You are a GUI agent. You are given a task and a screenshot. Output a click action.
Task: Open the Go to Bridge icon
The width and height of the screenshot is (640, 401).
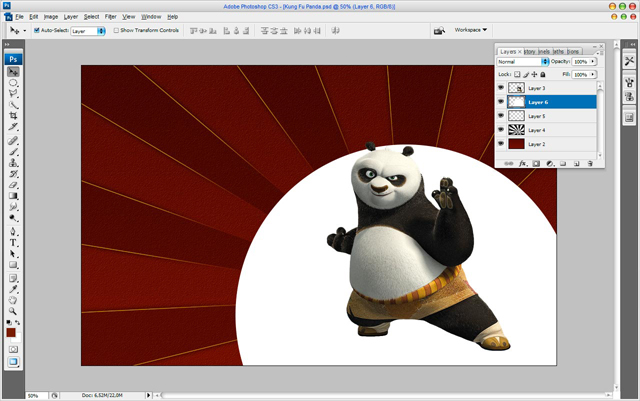[x=439, y=31]
